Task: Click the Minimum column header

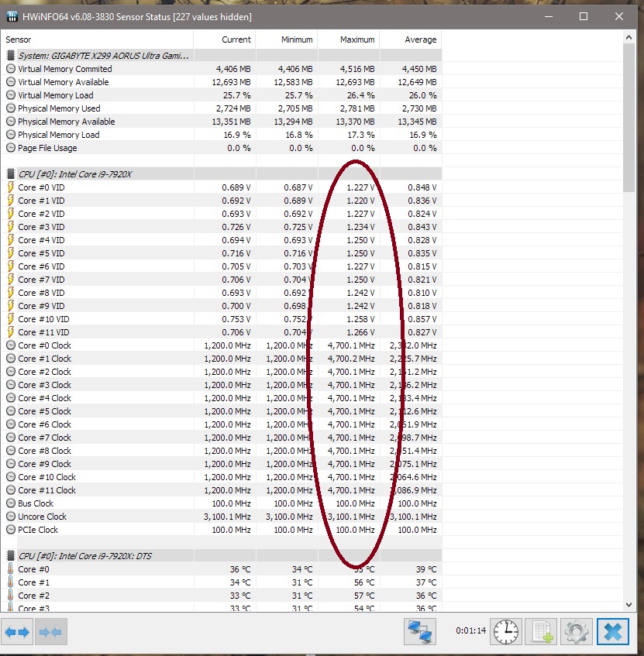Action: click(287, 39)
